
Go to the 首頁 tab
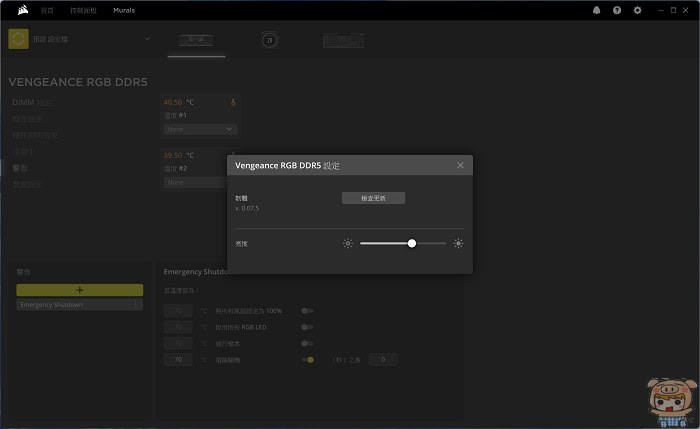tap(47, 10)
